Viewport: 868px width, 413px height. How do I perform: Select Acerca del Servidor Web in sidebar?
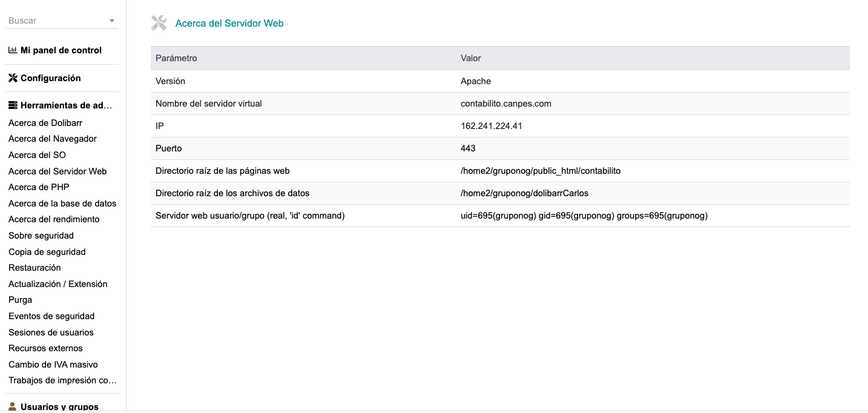click(x=58, y=171)
